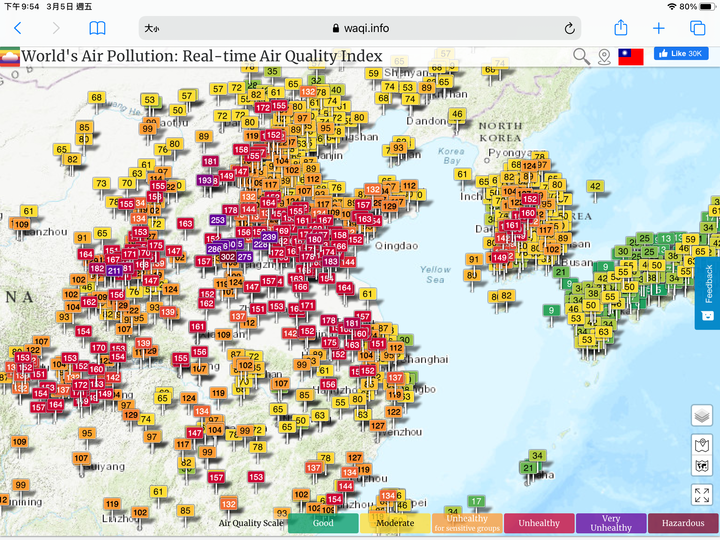This screenshot has width=720, height=540.
Task: Click the Air Quality Scale label
Action: point(251,523)
